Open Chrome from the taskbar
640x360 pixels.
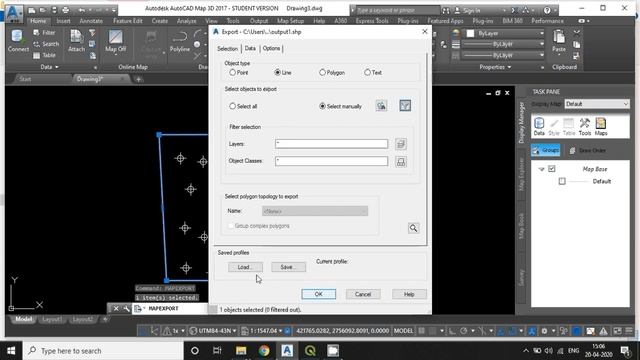[264, 351]
